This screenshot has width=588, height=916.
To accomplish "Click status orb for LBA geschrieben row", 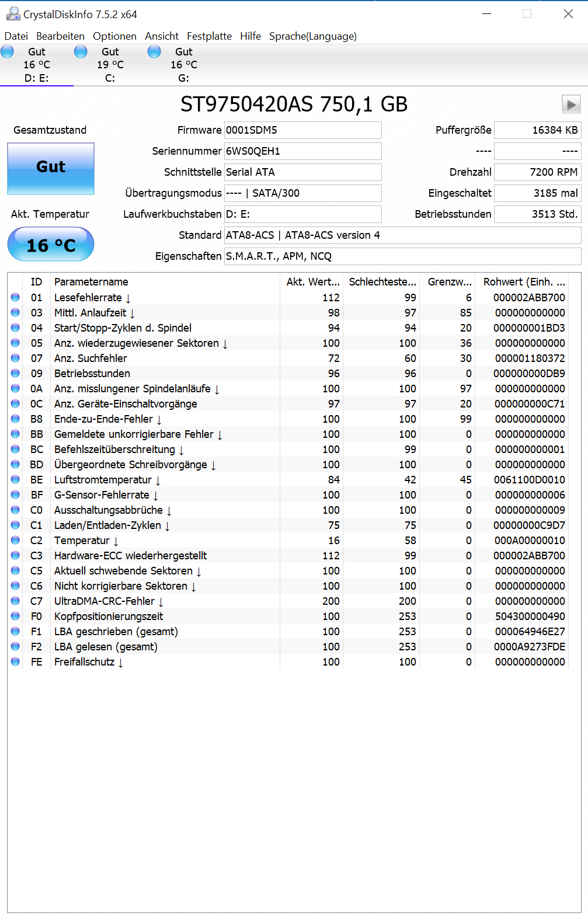I will pyautogui.click(x=15, y=632).
